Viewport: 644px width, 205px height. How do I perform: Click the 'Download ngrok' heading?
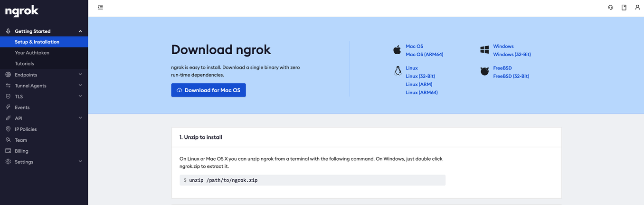point(221,50)
